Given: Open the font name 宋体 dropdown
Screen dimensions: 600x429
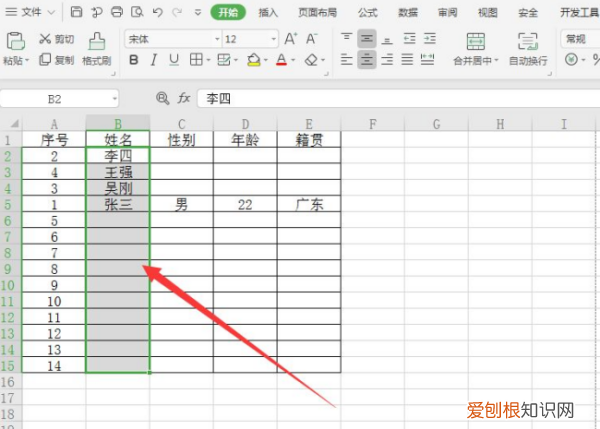Looking at the screenshot, I should click(x=217, y=39).
